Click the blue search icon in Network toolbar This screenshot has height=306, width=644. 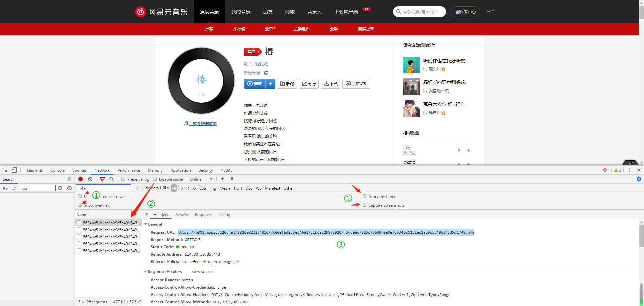point(112,179)
